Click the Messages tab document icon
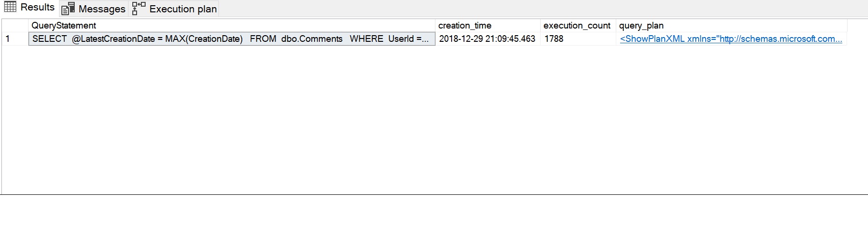Image resolution: width=868 pixels, height=240 pixels. pyautogui.click(x=68, y=9)
